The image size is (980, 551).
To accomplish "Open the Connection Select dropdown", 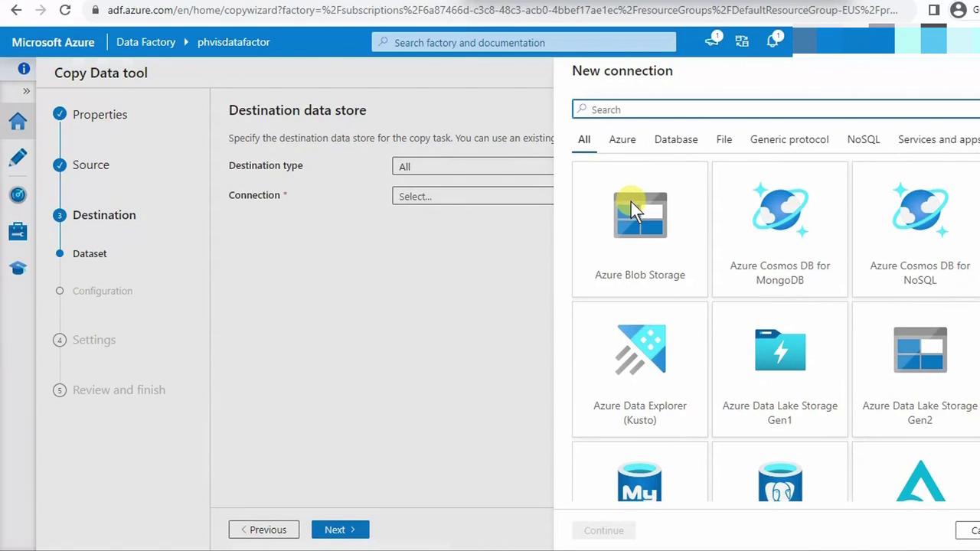I will coord(472,196).
